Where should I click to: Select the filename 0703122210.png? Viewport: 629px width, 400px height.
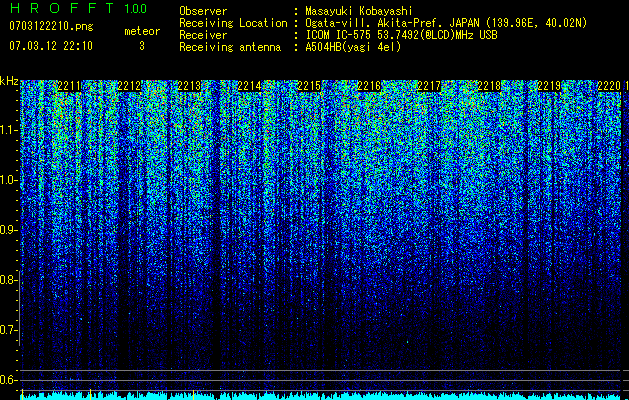coord(51,26)
